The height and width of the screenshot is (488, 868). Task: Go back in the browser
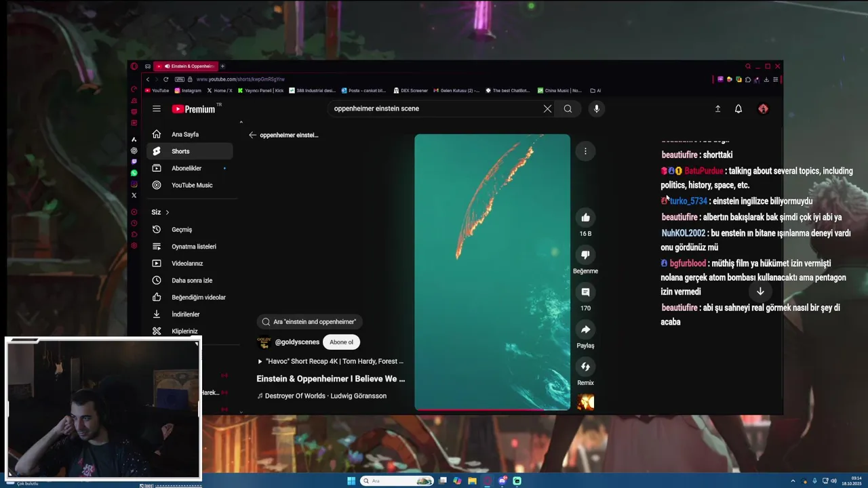pyautogui.click(x=148, y=79)
